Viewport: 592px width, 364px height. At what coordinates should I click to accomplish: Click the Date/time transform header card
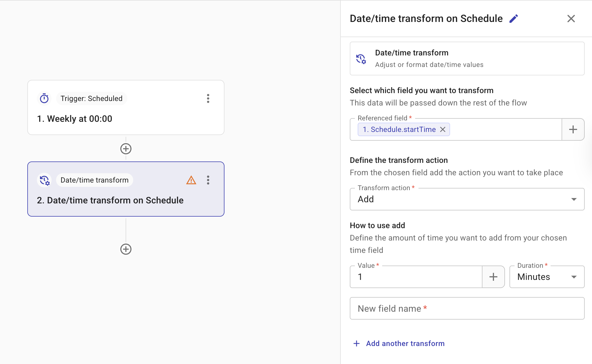coord(467,59)
